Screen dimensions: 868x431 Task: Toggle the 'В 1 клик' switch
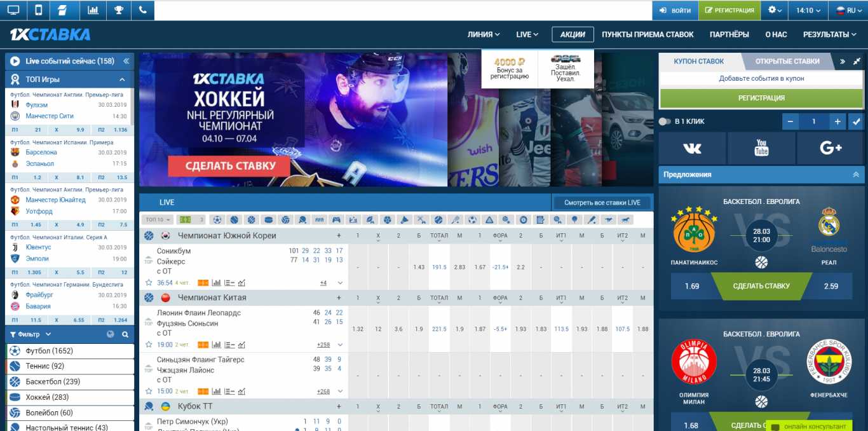(665, 121)
